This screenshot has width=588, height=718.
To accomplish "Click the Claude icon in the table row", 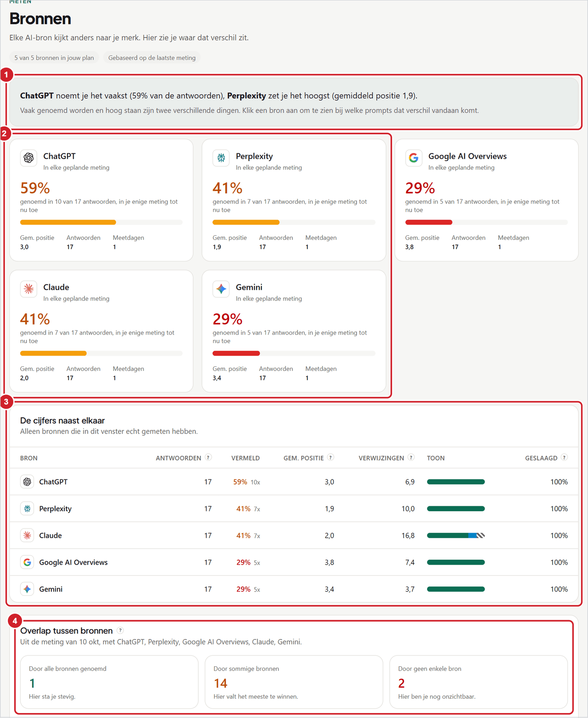I will pos(27,536).
